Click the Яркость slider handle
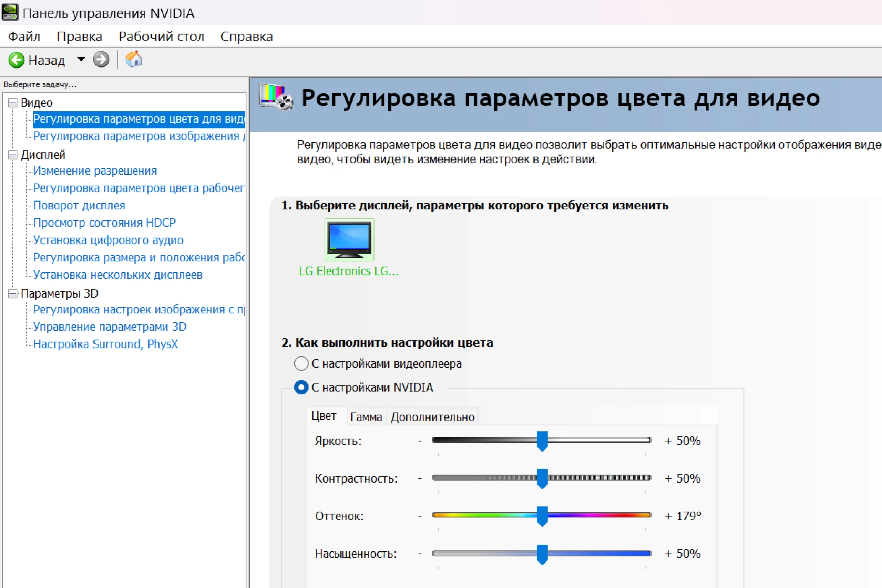 [x=542, y=441]
